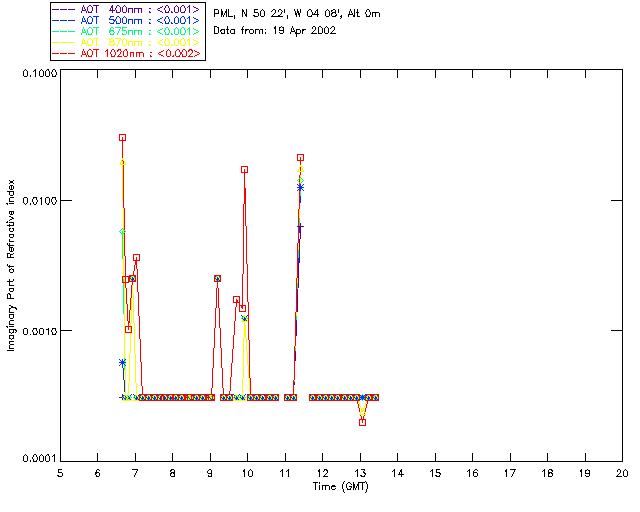Click the x-axis tick label 5
This screenshot has width=640, height=512.
tap(60, 473)
